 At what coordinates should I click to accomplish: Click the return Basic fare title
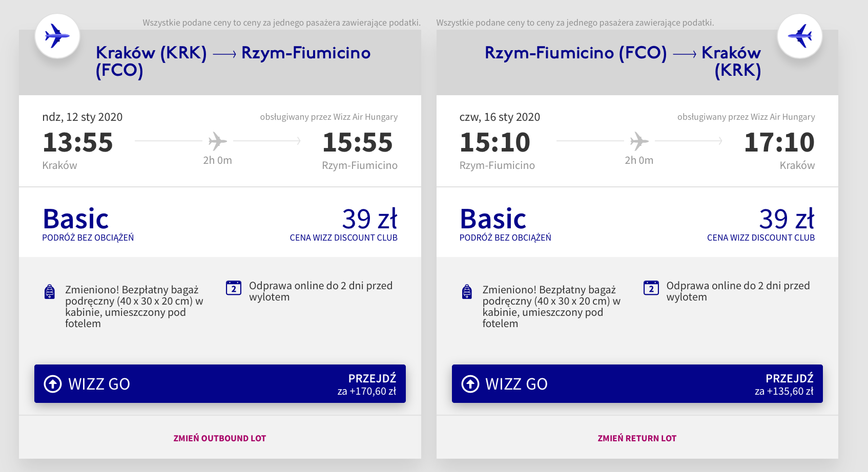click(493, 219)
